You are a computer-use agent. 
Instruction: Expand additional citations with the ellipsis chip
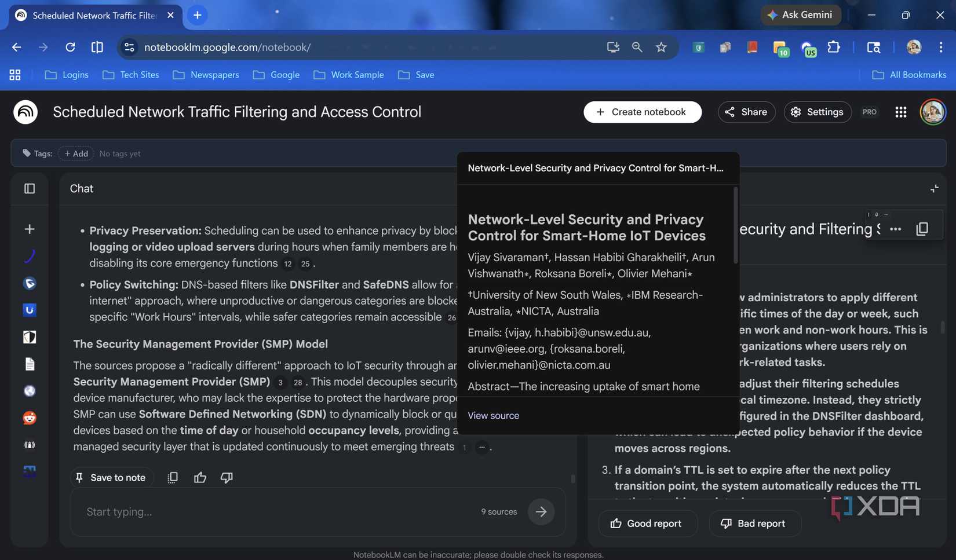pos(481,447)
